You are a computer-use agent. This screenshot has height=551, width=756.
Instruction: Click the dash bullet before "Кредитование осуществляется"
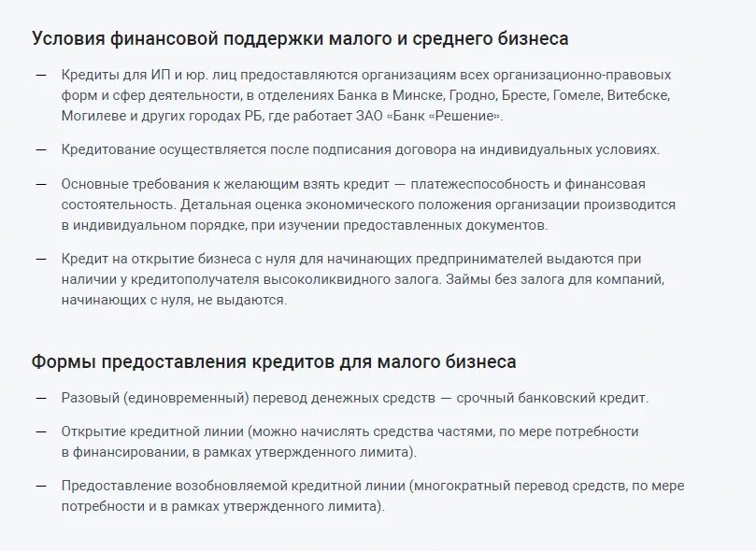point(40,149)
